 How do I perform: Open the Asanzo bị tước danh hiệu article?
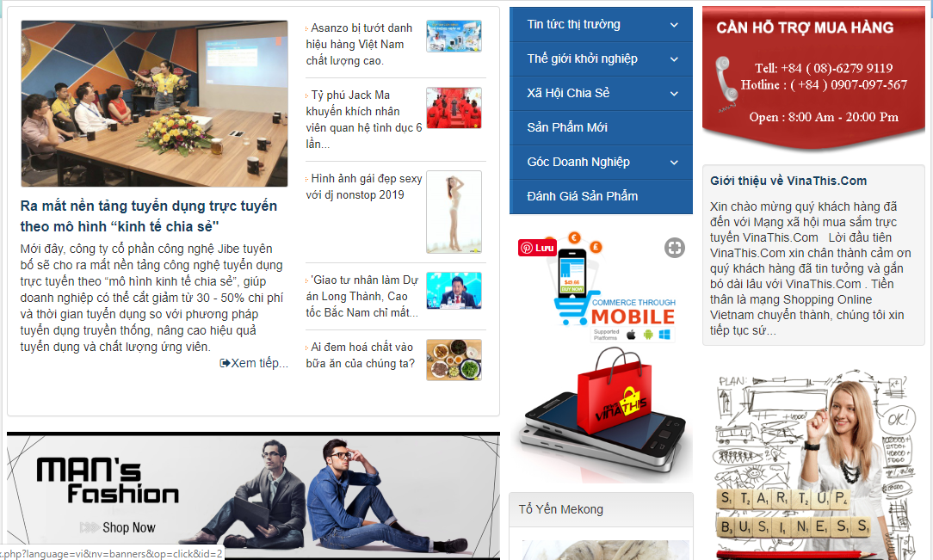360,45
